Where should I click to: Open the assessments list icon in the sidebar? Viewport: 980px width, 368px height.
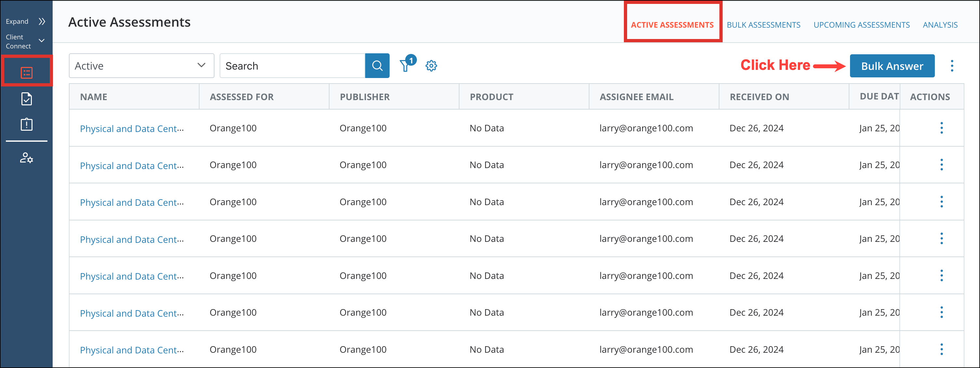pos(27,72)
